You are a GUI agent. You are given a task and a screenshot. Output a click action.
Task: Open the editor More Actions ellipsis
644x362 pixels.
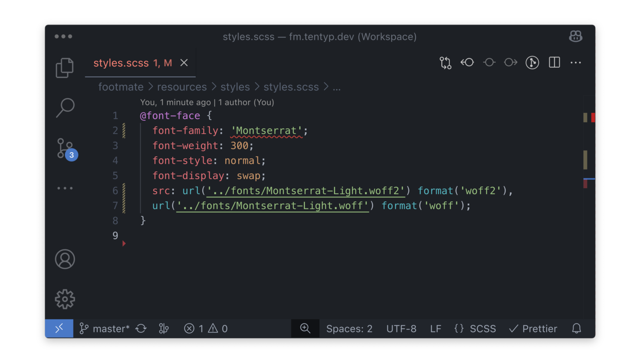click(576, 62)
